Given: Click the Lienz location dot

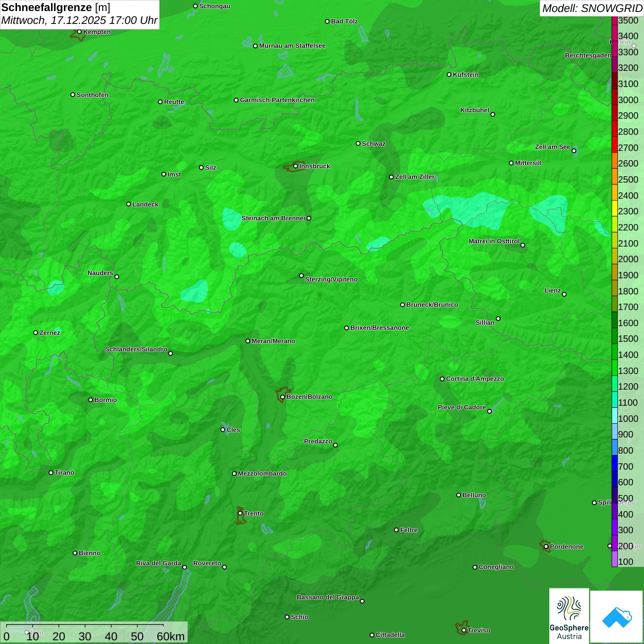Looking at the screenshot, I should pyautogui.click(x=564, y=294).
